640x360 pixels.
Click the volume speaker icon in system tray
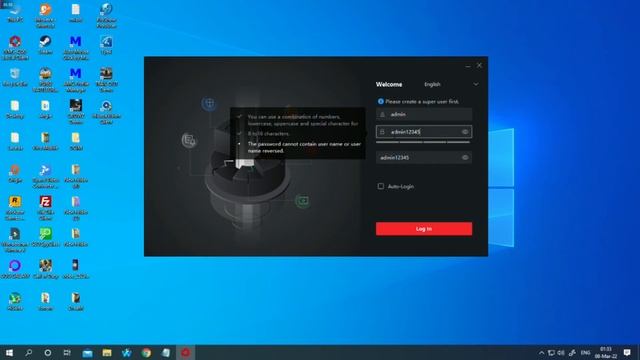pos(561,353)
